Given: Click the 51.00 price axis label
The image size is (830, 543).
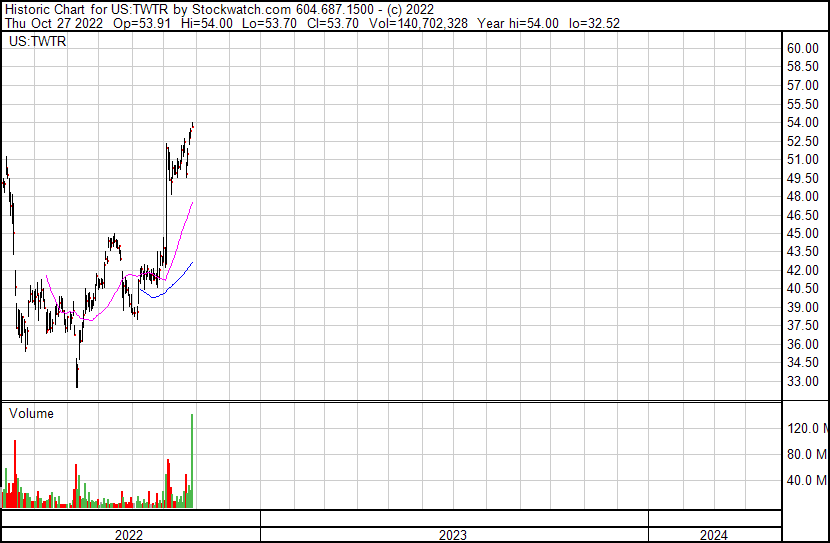Looking at the screenshot, I should (803, 159).
